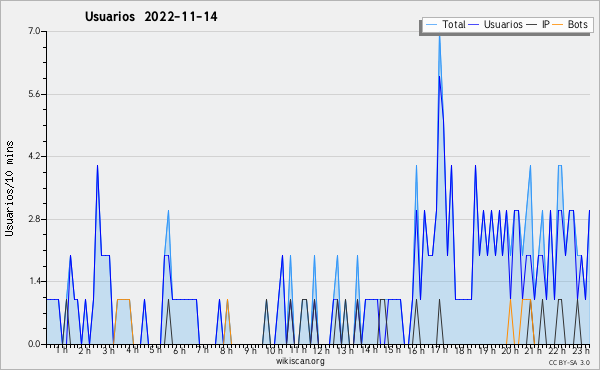Click the y-axis label '7.0'
The width and height of the screenshot is (600, 370).
(x=34, y=31)
